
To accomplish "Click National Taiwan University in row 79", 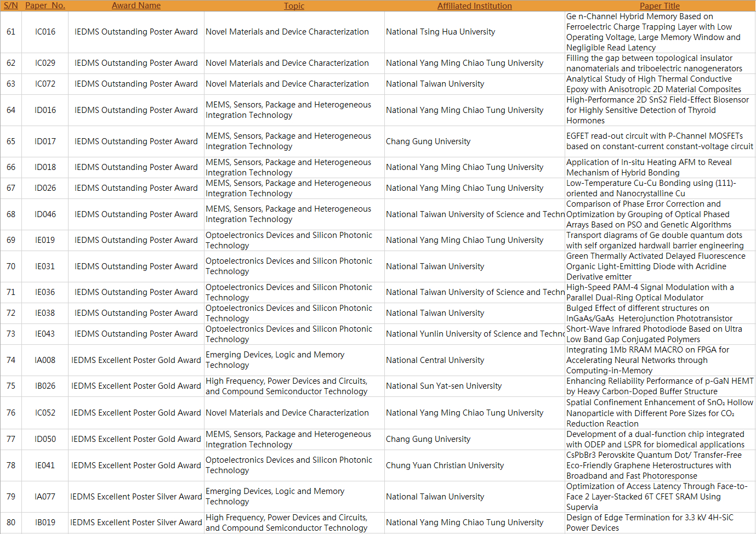I will click(475, 497).
